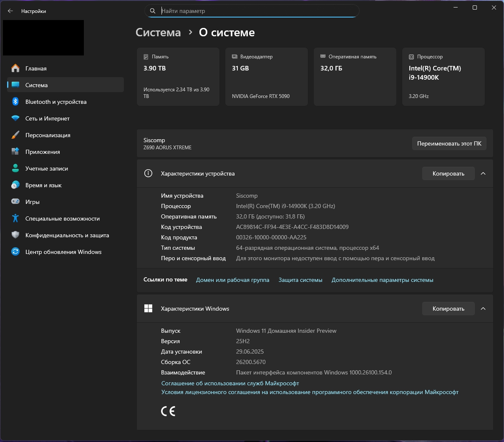
Task: Open Защита системы link
Action: point(300,280)
